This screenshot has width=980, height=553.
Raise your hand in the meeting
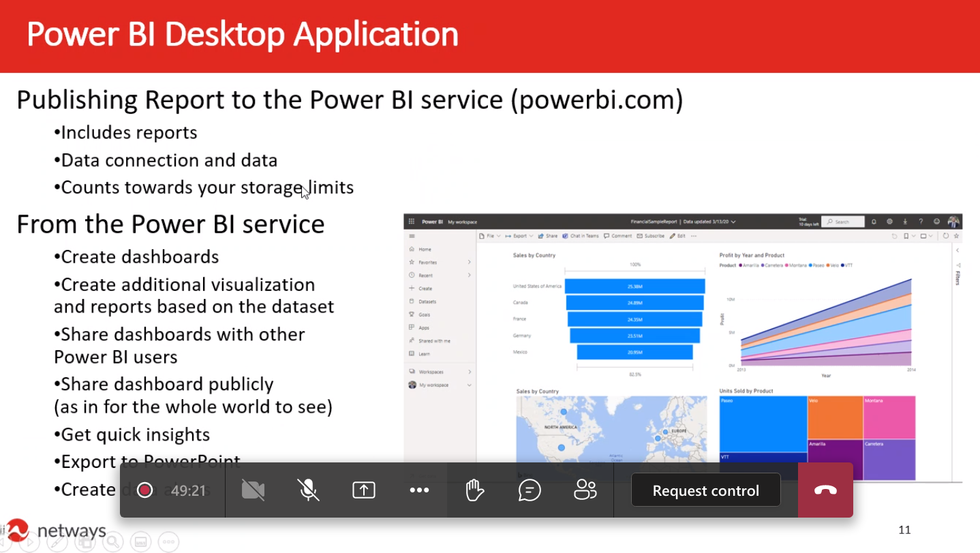(474, 490)
